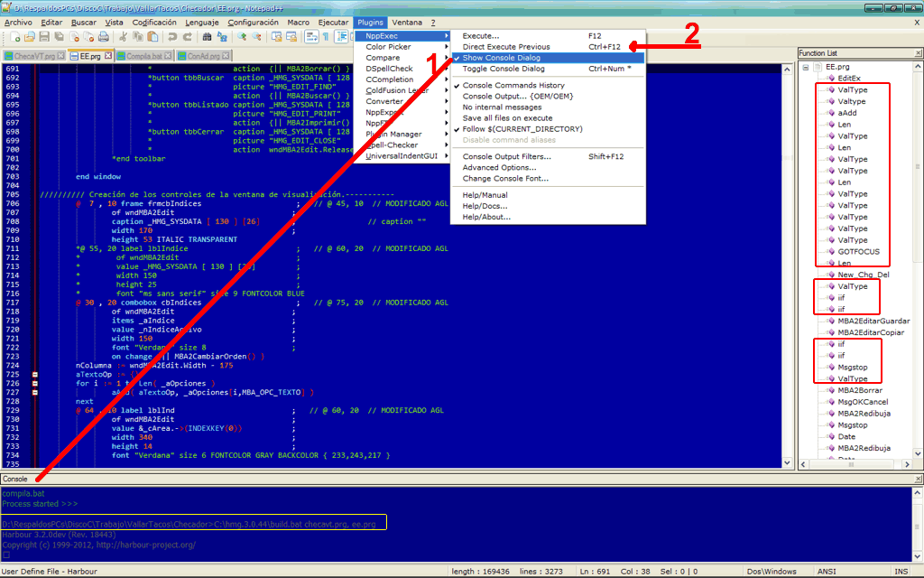Toggle the Show Console Dialog option
This screenshot has height=578, width=924.
click(x=548, y=58)
